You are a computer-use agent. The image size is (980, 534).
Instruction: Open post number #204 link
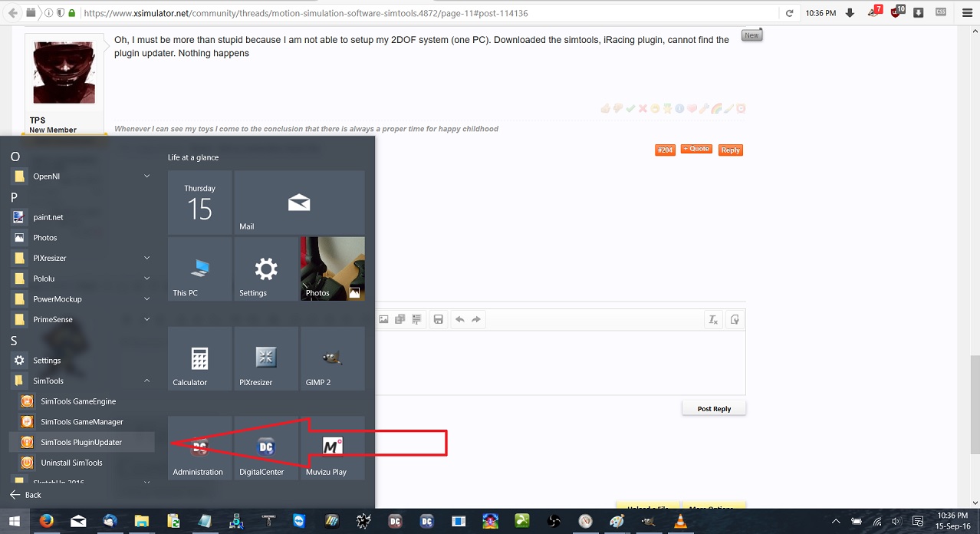click(665, 150)
